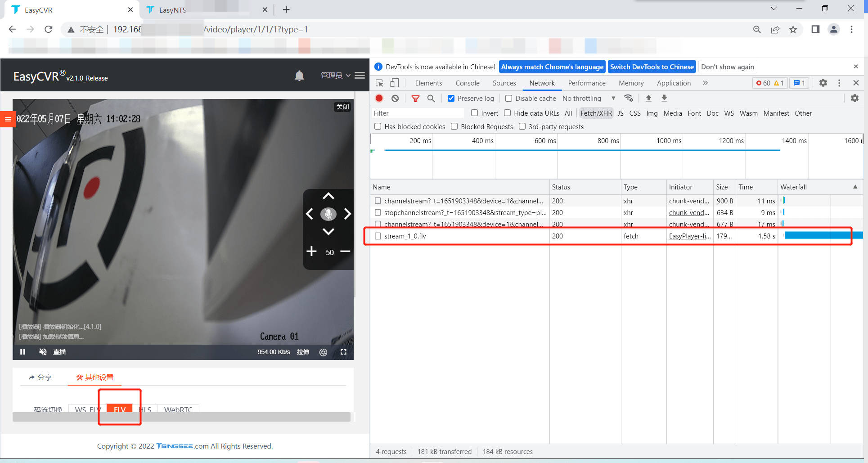Expand more DevTools tabs chevron
Screen dimensions: 868x463
point(705,83)
